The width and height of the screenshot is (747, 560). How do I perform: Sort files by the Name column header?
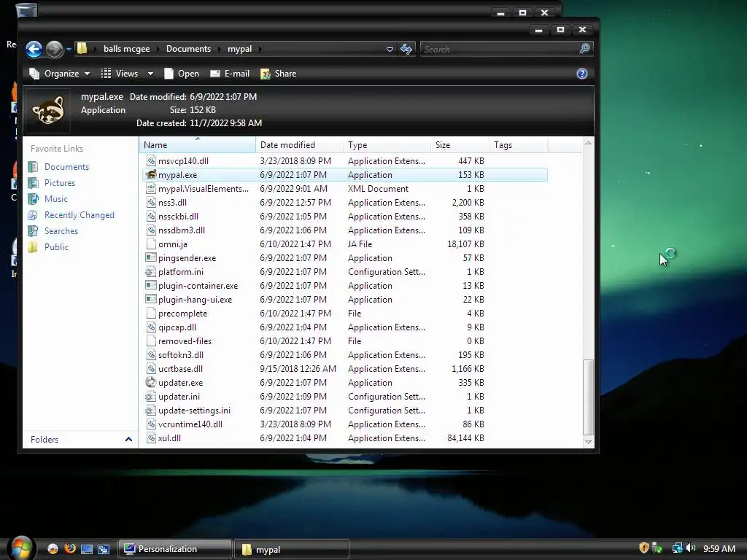pyautogui.click(x=197, y=145)
